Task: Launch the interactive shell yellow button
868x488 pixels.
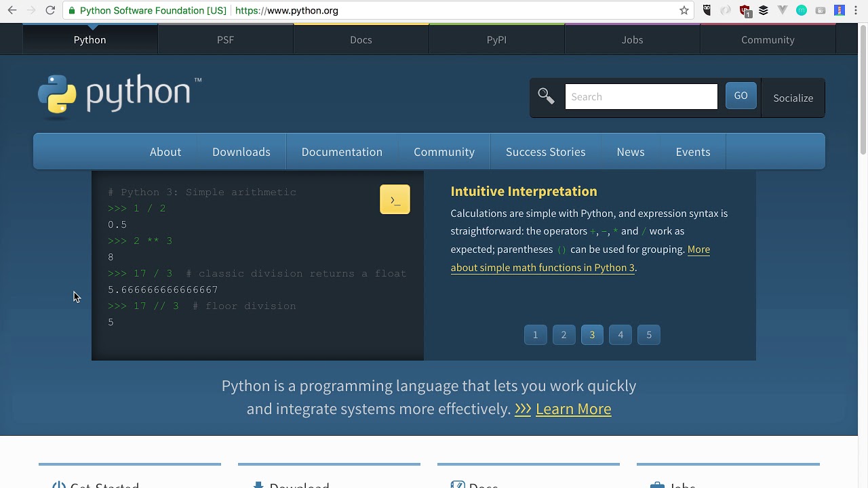Action: click(x=395, y=199)
